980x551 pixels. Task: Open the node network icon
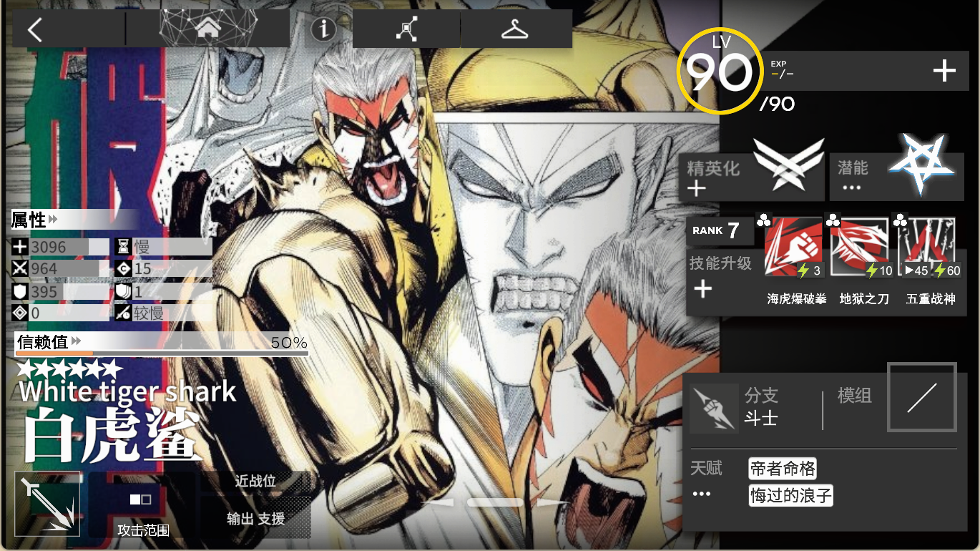[406, 29]
